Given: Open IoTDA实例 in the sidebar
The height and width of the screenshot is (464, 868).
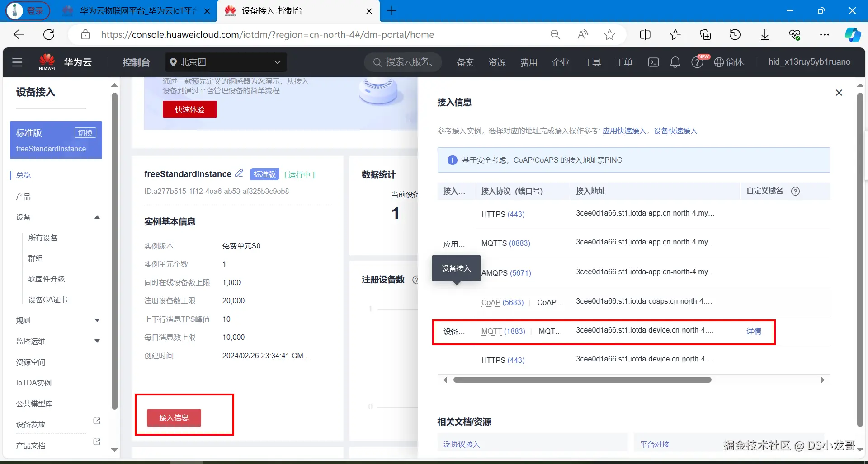Looking at the screenshot, I should point(34,383).
